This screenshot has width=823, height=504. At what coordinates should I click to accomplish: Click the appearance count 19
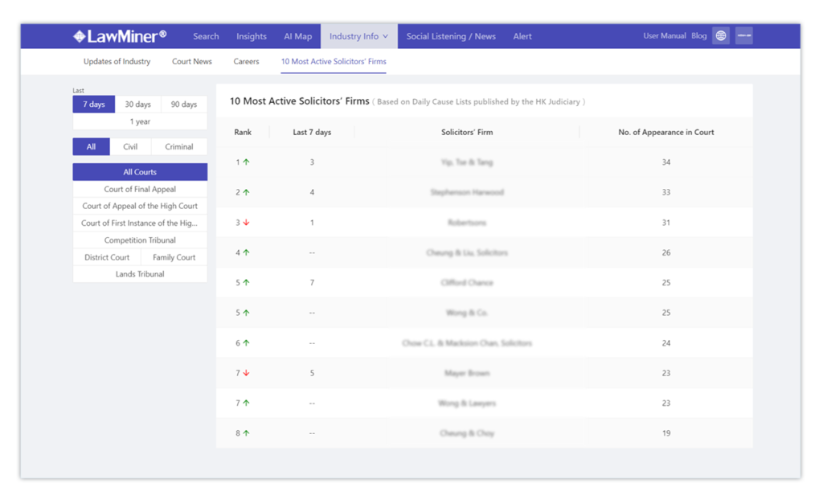click(x=666, y=433)
